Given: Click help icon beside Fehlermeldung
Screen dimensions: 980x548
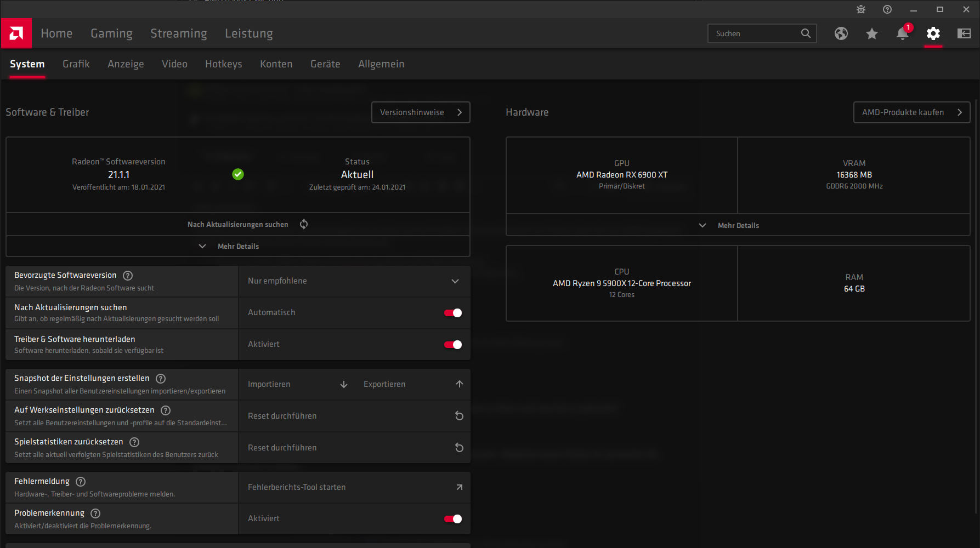Looking at the screenshot, I should click(x=81, y=482).
